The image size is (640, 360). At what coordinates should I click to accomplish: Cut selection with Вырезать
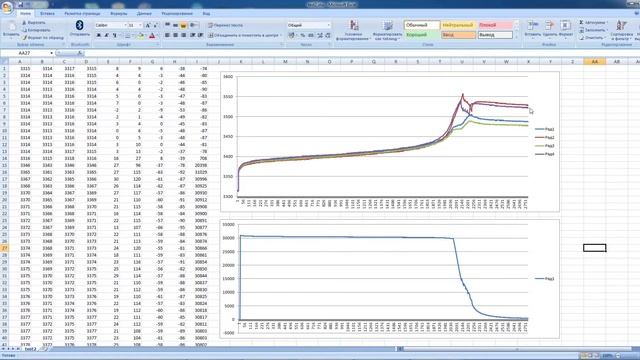(x=33, y=23)
